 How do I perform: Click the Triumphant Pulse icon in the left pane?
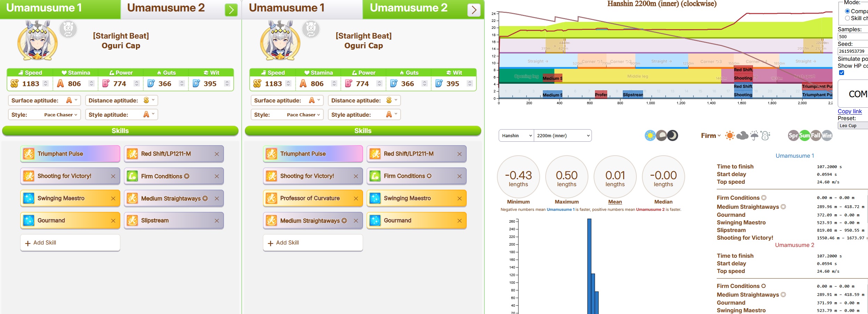point(29,154)
